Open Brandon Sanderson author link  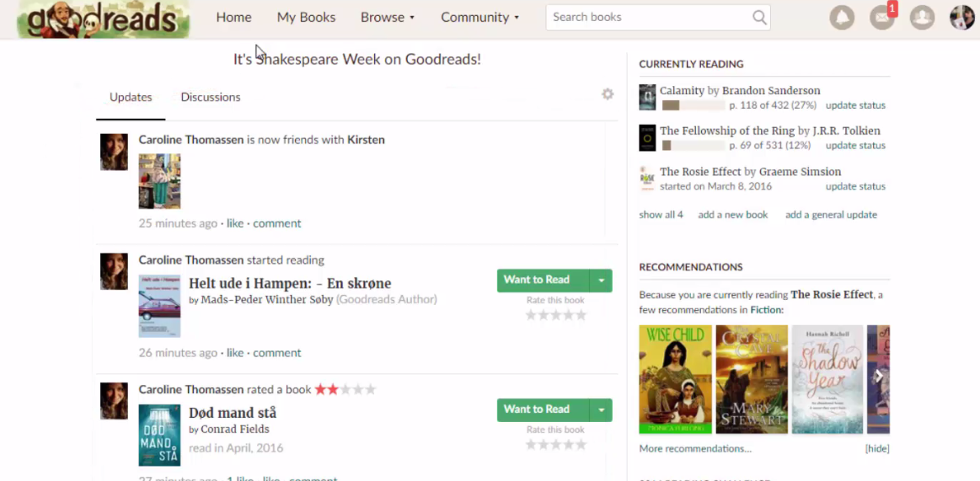[x=771, y=91]
